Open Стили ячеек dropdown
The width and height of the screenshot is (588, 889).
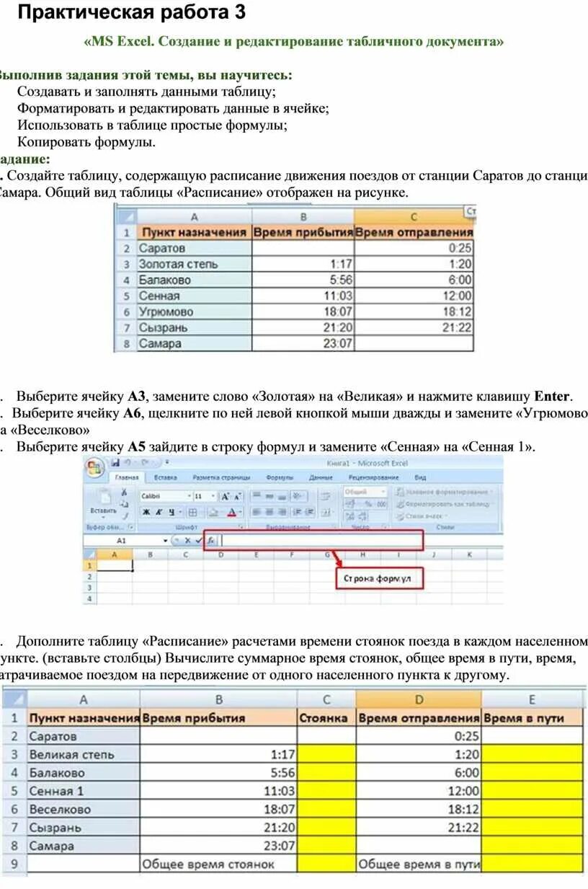[422, 516]
